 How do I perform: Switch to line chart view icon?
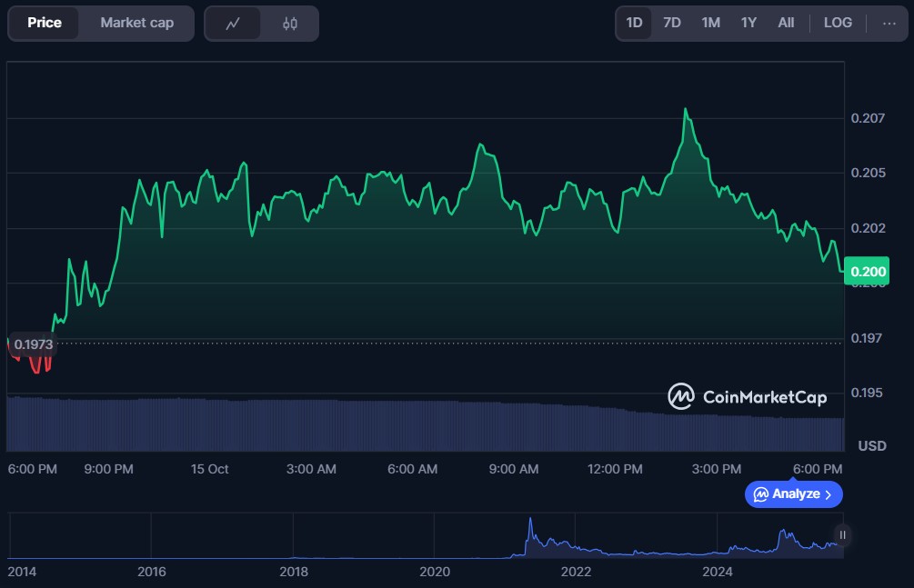tap(233, 24)
